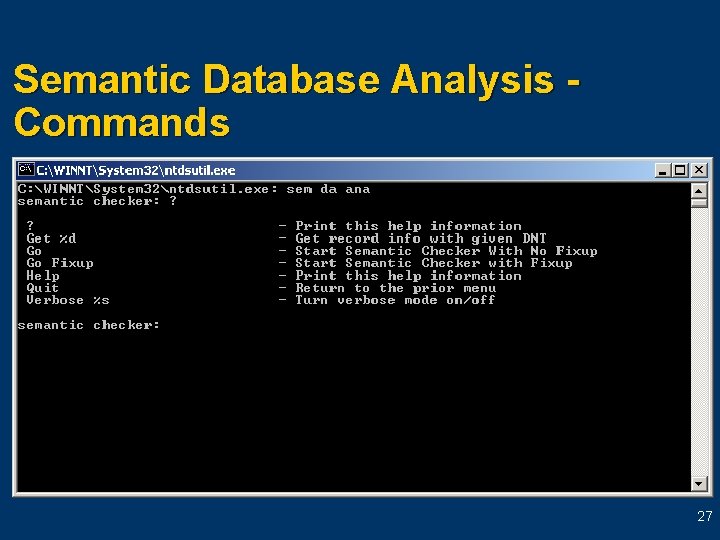Click 'Start Semantic Checker with Fixup' text
The width and height of the screenshot is (720, 540).
(434, 263)
